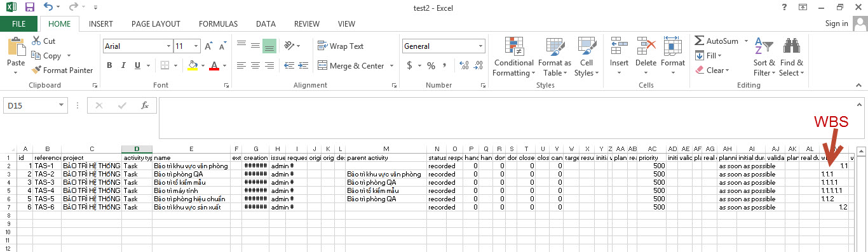Switch to the VIEW tab

coord(346,23)
